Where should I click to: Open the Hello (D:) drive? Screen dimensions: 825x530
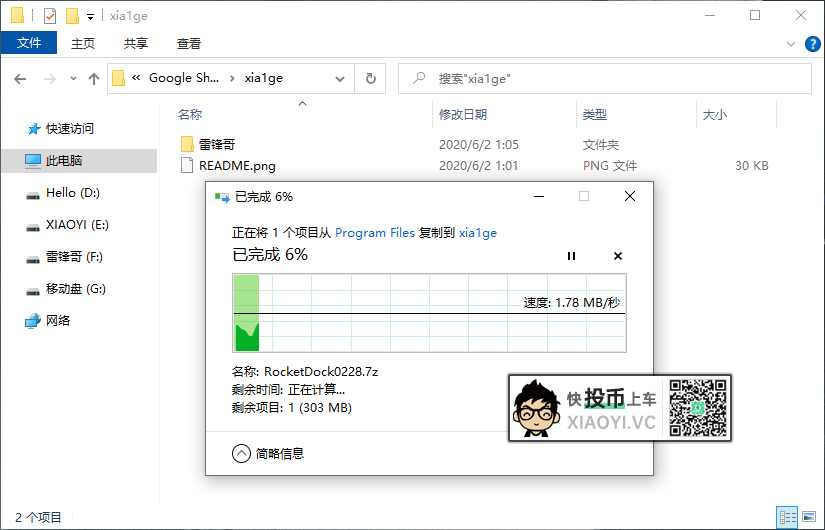coord(73,193)
